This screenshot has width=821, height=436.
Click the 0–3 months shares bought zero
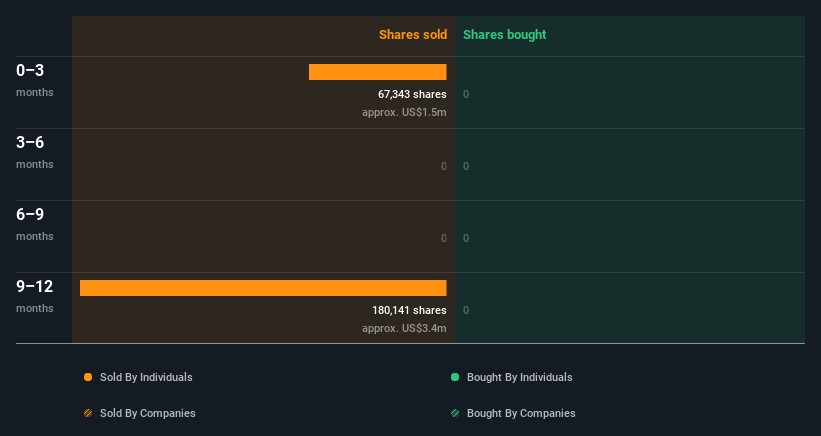[x=466, y=95]
